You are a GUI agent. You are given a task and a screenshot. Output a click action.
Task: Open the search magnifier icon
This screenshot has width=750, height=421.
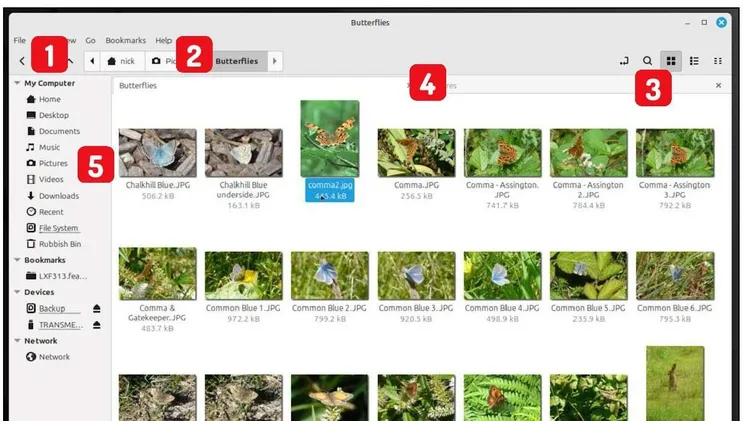[x=647, y=61]
